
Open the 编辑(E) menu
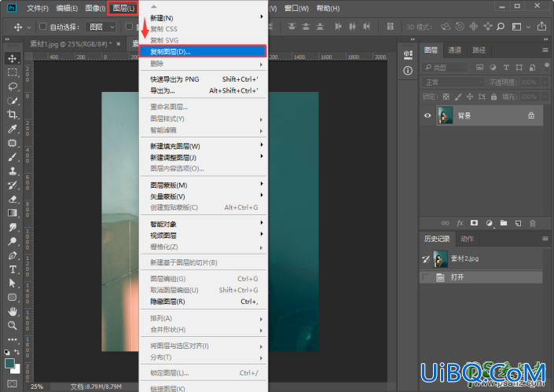[67, 9]
